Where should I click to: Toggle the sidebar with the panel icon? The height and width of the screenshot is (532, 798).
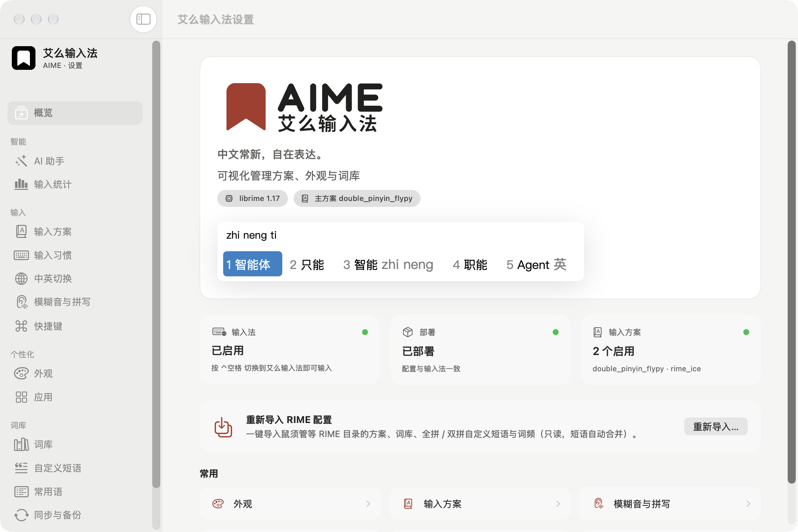point(143,19)
